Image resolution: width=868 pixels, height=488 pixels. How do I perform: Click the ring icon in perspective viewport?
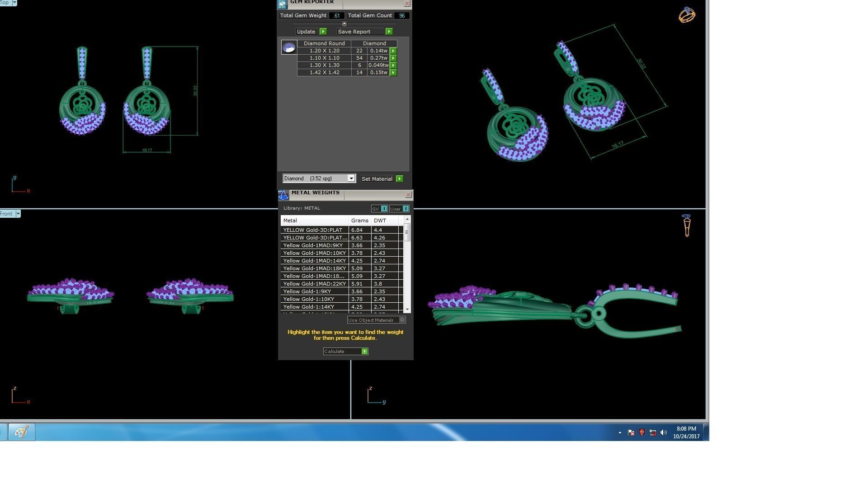click(x=687, y=15)
